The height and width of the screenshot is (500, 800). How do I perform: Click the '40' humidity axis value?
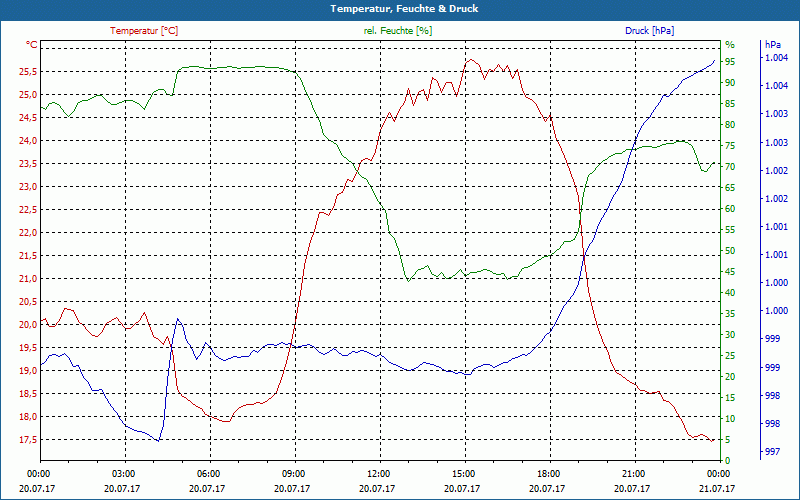[x=730, y=293]
